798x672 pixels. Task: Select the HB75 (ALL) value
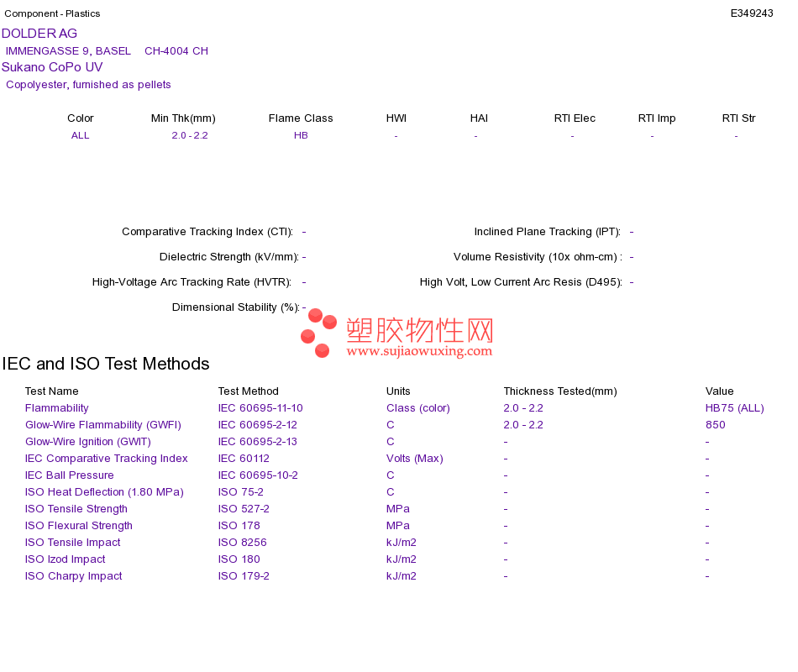point(734,407)
